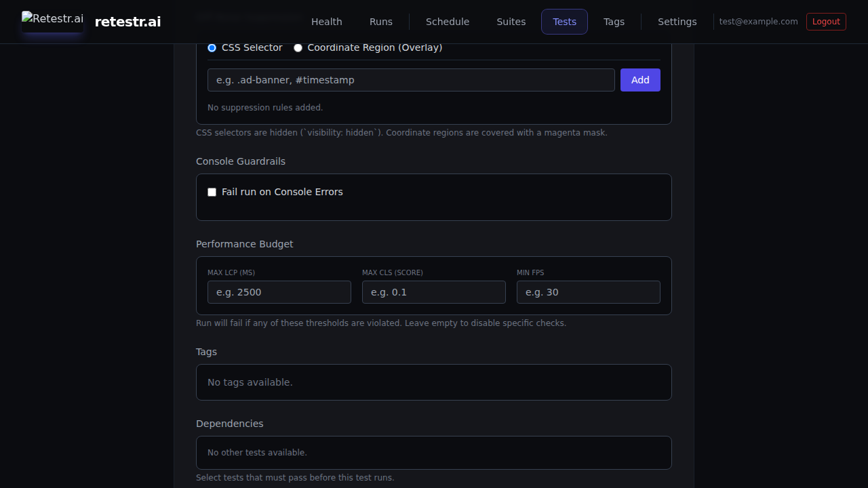Choose Coordinate Region (Overlay) mode
The width and height of the screenshot is (868, 488).
click(298, 47)
